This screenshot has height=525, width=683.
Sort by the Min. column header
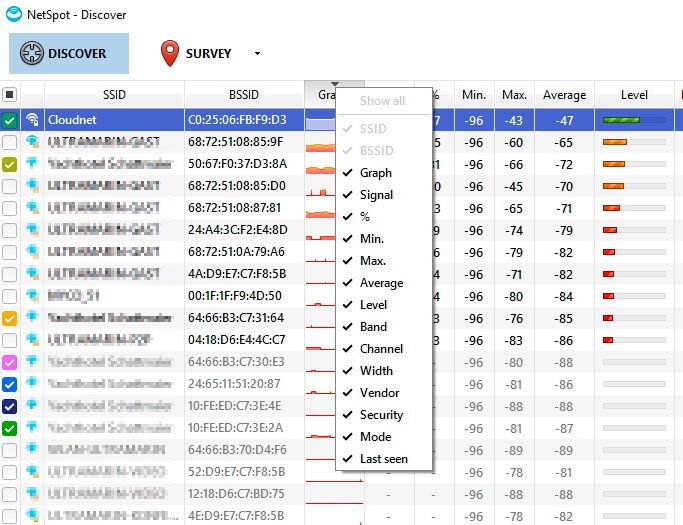pos(474,95)
